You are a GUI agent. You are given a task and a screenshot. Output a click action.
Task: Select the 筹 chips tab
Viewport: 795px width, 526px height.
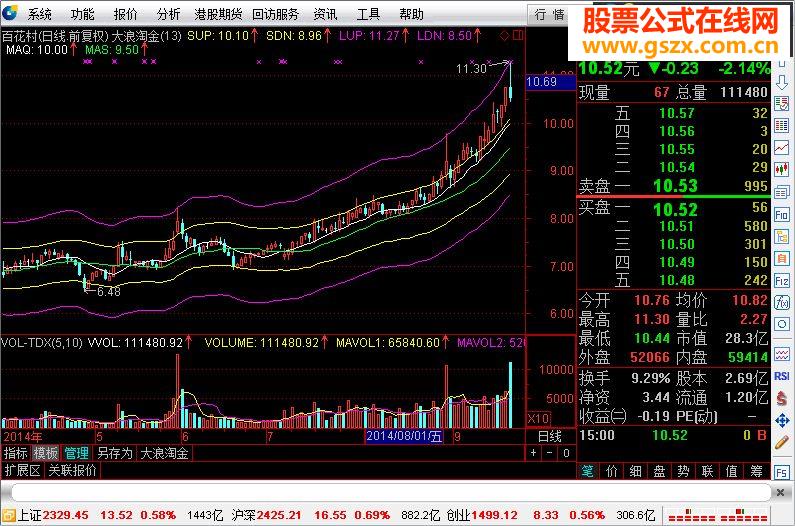[x=756, y=471]
